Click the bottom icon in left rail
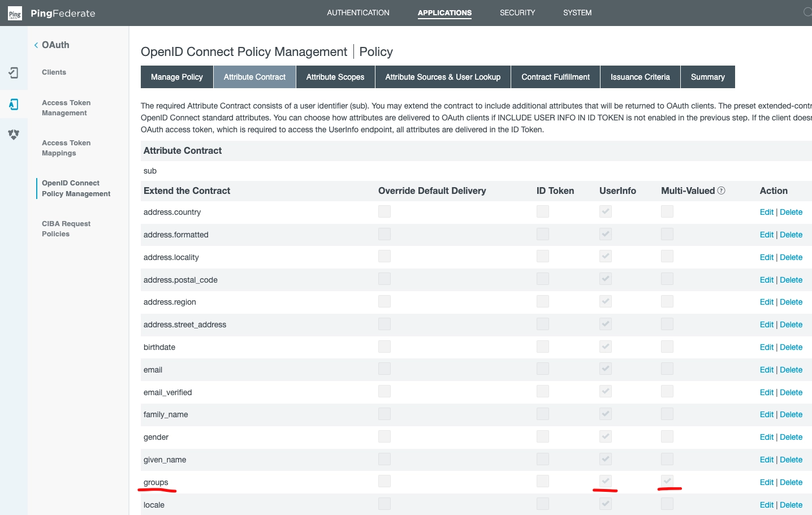Viewport: 812px width, 515px height. pos(14,135)
